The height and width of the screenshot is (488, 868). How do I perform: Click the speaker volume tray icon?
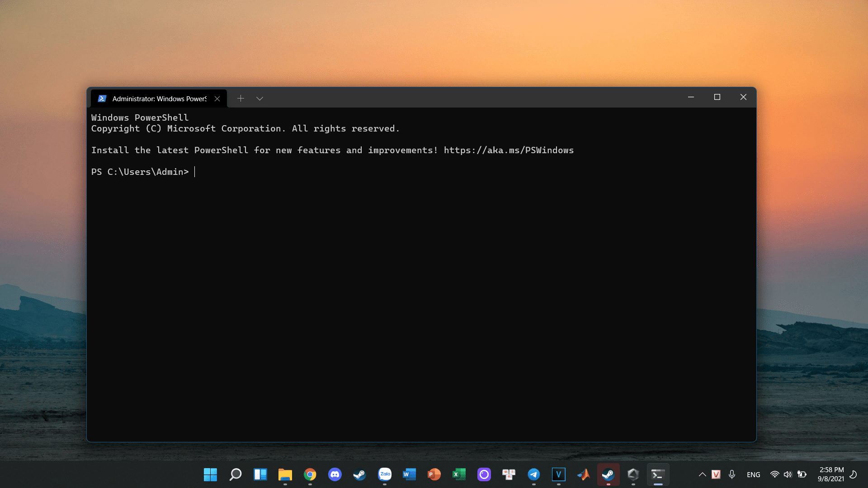(788, 474)
